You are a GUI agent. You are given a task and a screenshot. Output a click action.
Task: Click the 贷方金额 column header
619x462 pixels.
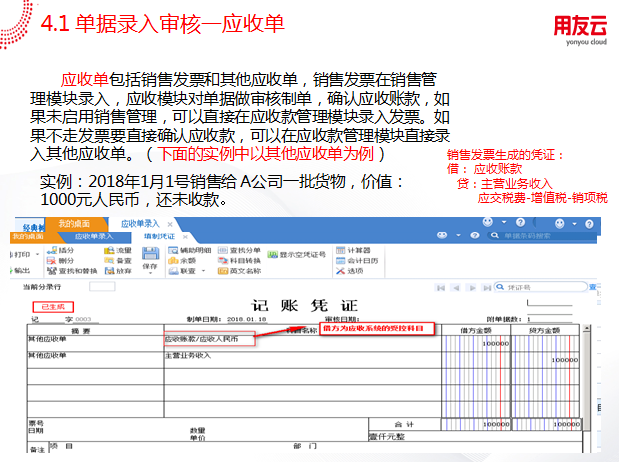[x=545, y=331]
